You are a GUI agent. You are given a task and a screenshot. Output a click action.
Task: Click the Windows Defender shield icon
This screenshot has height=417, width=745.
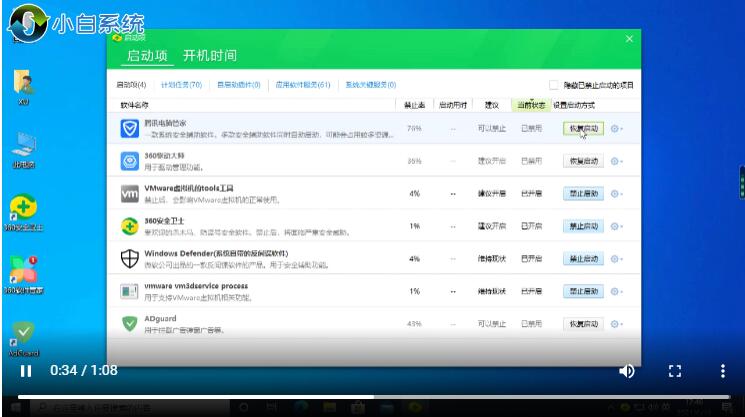[130, 258]
